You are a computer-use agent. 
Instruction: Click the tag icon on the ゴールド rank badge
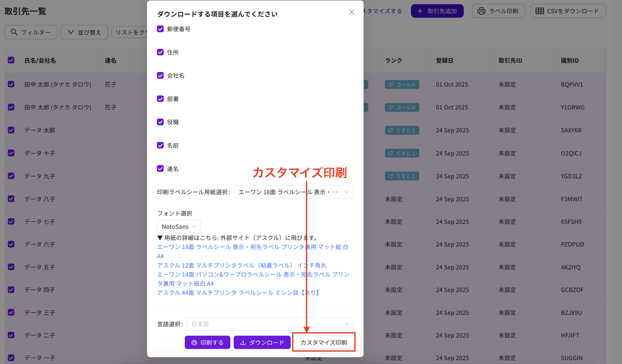(390, 84)
